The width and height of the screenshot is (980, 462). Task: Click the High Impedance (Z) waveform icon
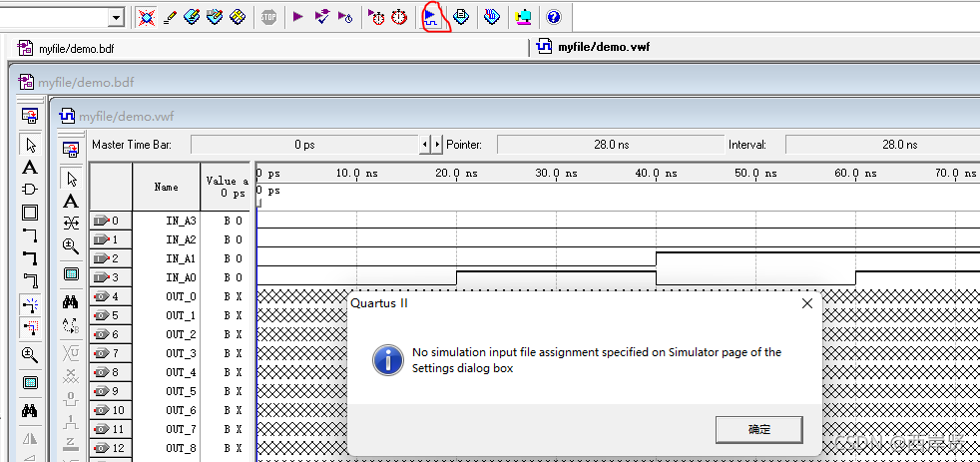71,443
